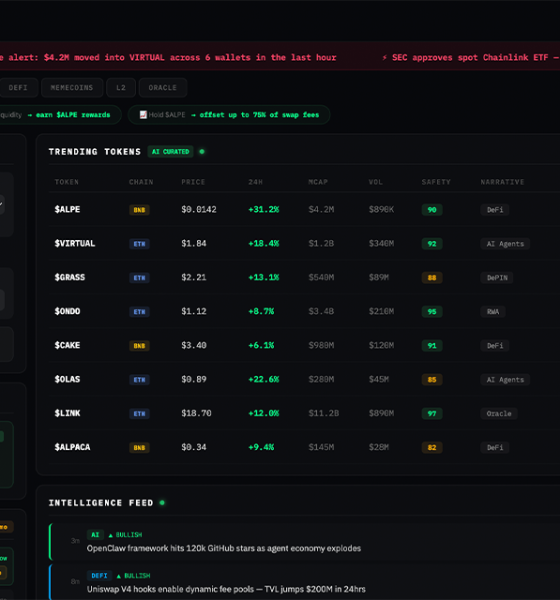This screenshot has width=560, height=600.
Task: Click the DeFi narrative tag for $ALPACA
Action: (495, 447)
